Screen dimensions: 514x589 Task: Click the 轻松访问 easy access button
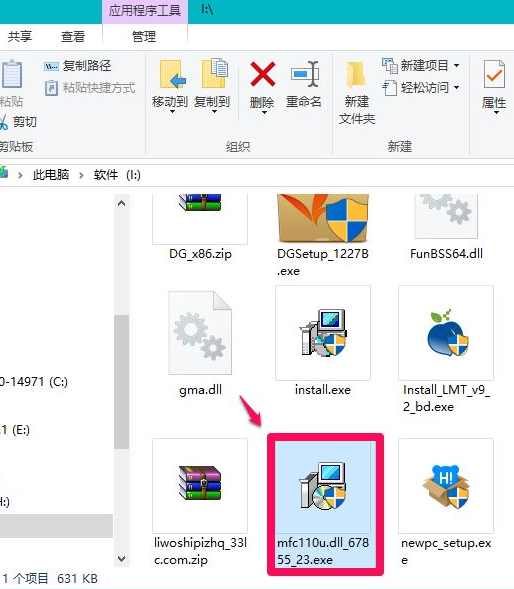[420, 88]
